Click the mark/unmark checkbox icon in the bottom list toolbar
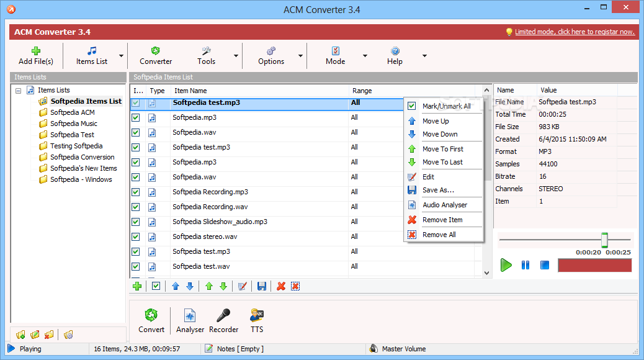Image resolution: width=644 pixels, height=360 pixels. pos(156,286)
